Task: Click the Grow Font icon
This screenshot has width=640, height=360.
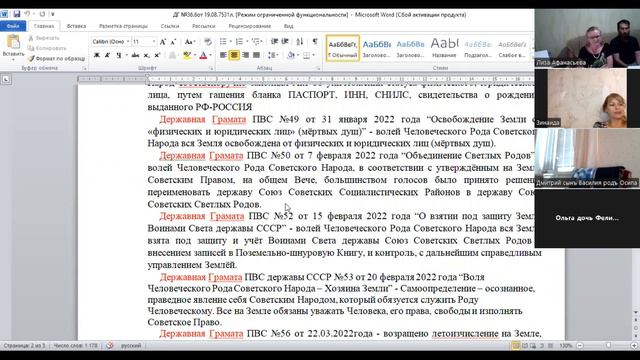Action: coord(163,42)
